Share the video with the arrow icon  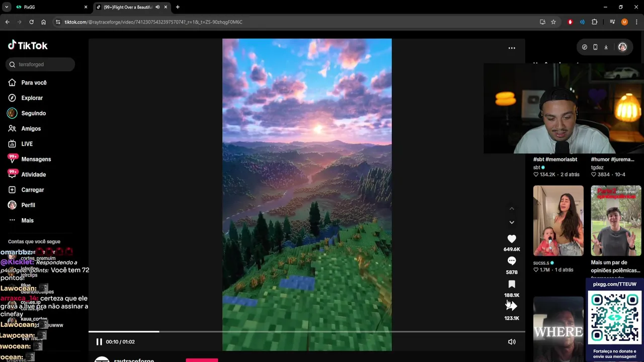(x=512, y=306)
